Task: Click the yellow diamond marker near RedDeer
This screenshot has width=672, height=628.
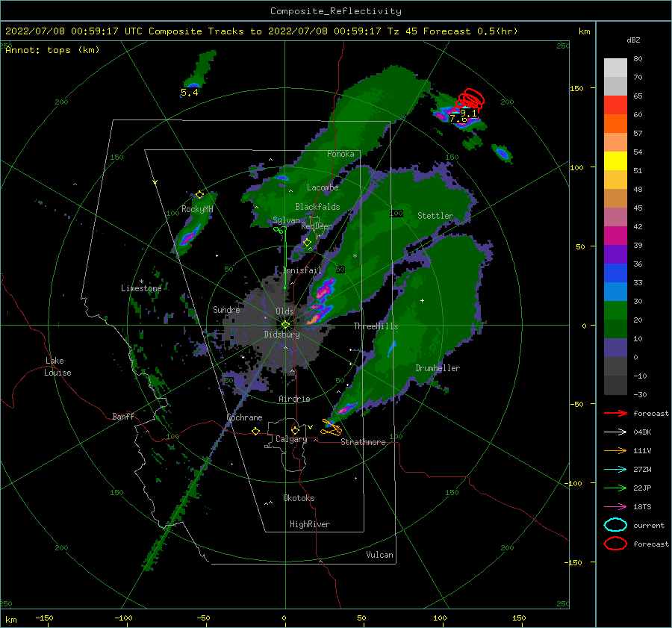Action: 308,243
